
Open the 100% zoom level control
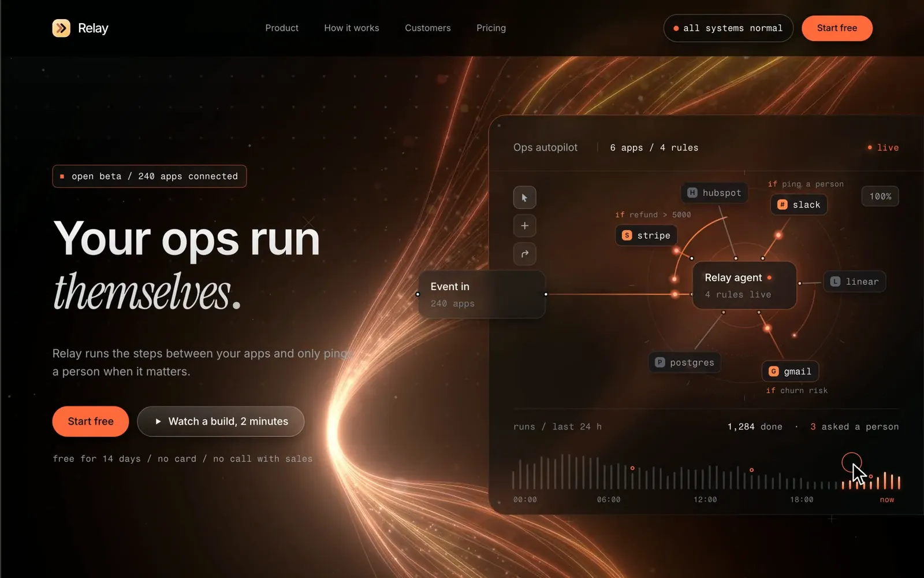(x=880, y=197)
